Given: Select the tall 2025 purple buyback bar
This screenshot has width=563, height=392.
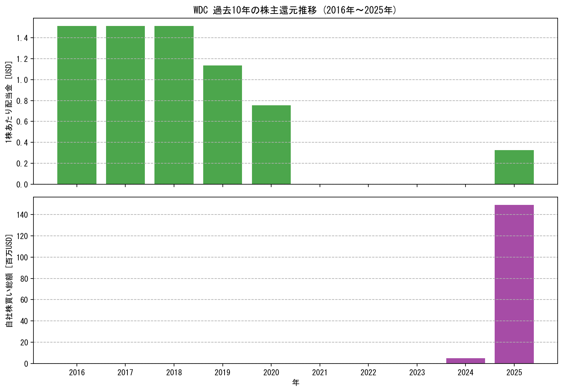Looking at the screenshot, I should [514, 284].
